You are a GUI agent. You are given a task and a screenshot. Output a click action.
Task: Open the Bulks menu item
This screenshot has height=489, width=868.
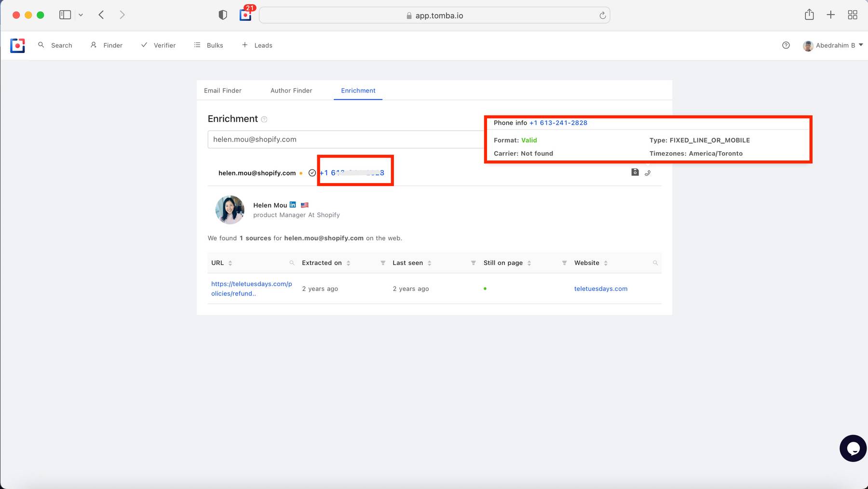(209, 45)
